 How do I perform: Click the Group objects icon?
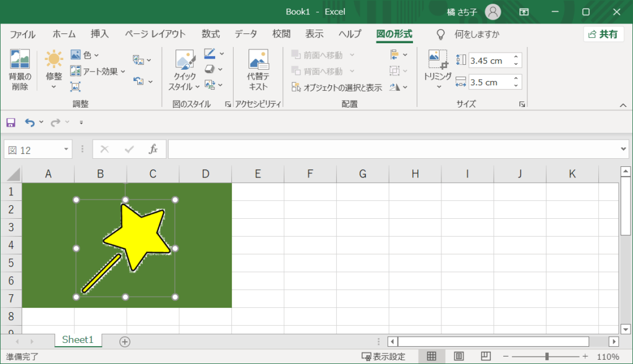394,70
